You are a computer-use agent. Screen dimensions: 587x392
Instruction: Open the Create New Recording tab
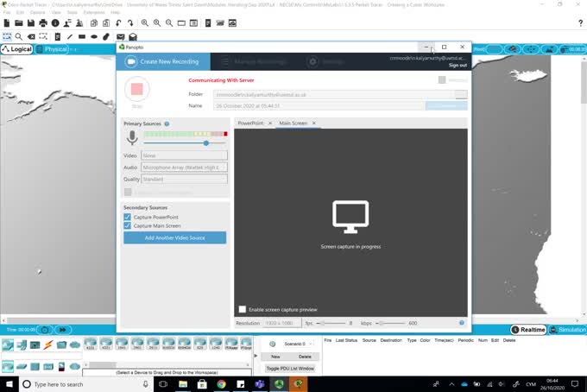[162, 61]
